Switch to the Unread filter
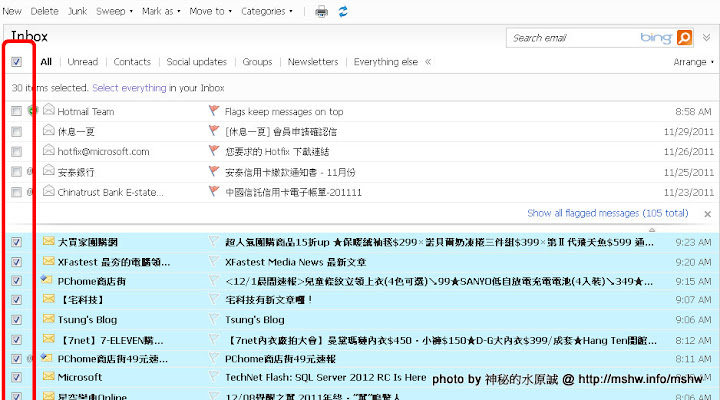The height and width of the screenshot is (400, 720). (83, 62)
